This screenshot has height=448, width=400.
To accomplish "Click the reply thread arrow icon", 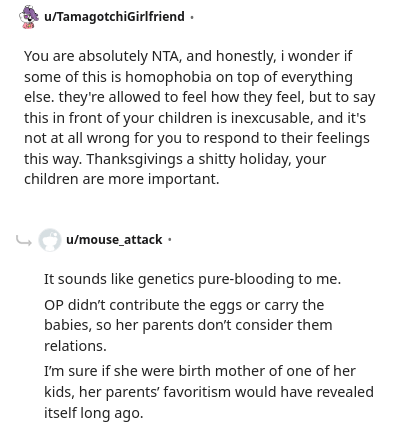I will [24, 240].
